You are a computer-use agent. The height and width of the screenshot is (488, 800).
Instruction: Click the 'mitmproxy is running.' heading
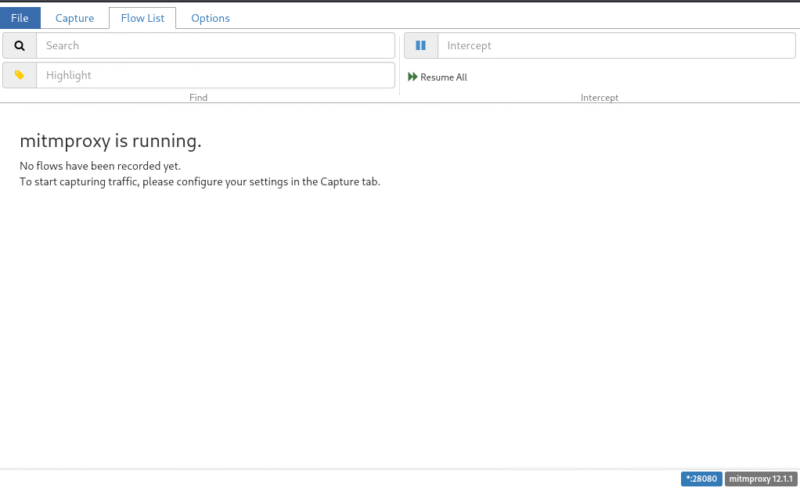pos(111,141)
